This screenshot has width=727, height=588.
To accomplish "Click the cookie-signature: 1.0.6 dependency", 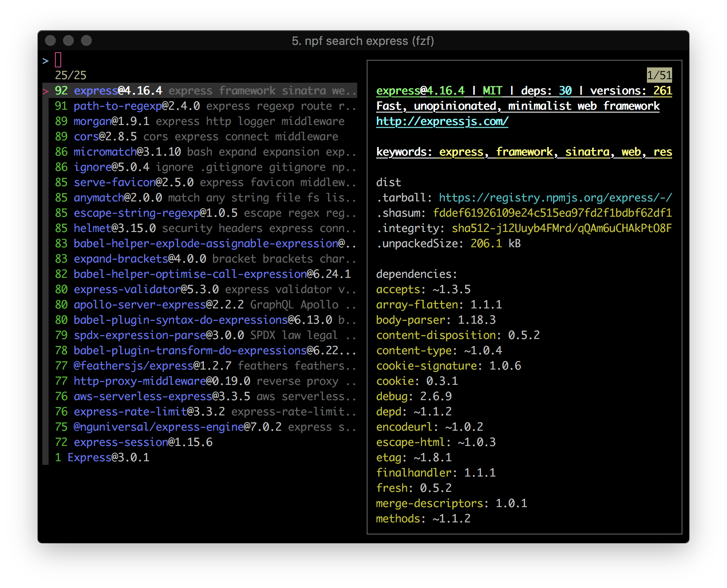I will pos(449,365).
